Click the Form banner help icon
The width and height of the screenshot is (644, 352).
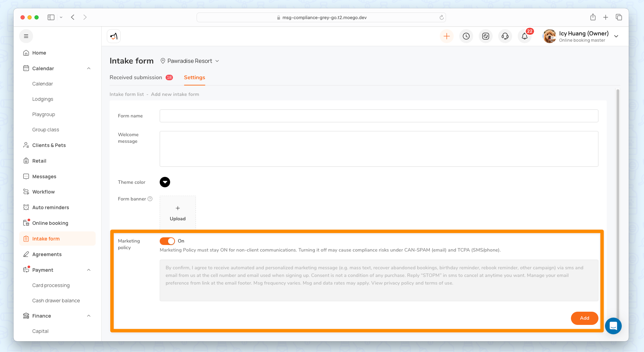[x=150, y=199]
